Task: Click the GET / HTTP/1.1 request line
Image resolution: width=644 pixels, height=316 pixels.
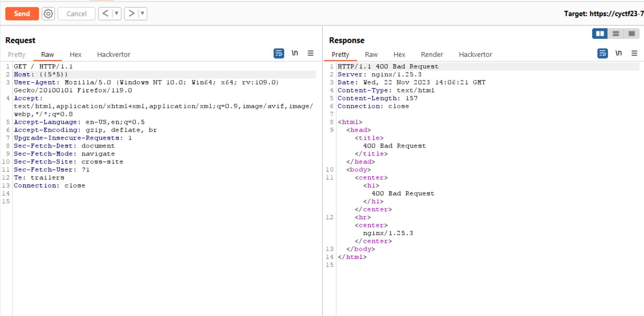Action: pos(43,66)
